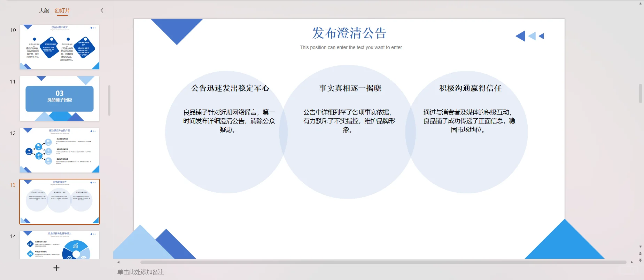Click the editor vertical scrollbar thumb
The width and height of the screenshot is (644, 280).
[640, 93]
